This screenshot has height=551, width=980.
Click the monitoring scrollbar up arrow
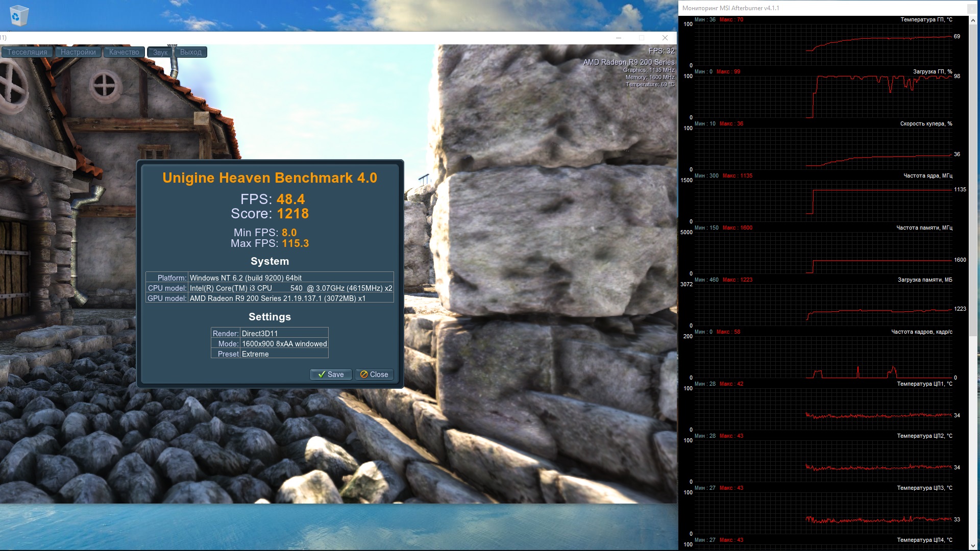point(973,20)
